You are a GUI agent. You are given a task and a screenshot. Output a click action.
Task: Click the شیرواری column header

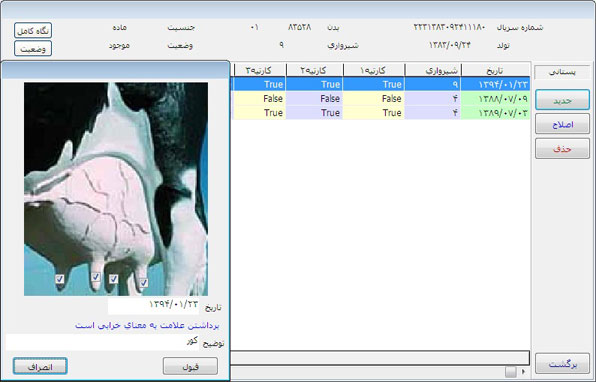(x=433, y=70)
